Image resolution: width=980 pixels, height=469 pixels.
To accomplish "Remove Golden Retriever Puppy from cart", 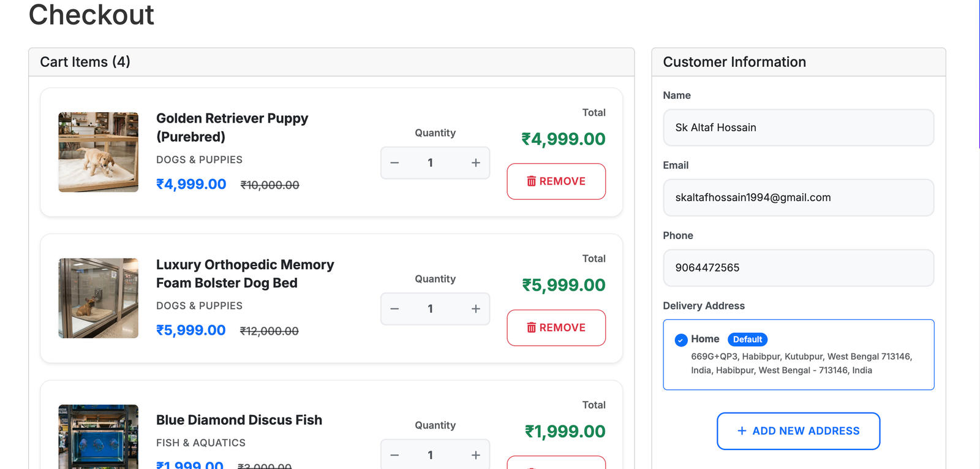I will tap(556, 181).
